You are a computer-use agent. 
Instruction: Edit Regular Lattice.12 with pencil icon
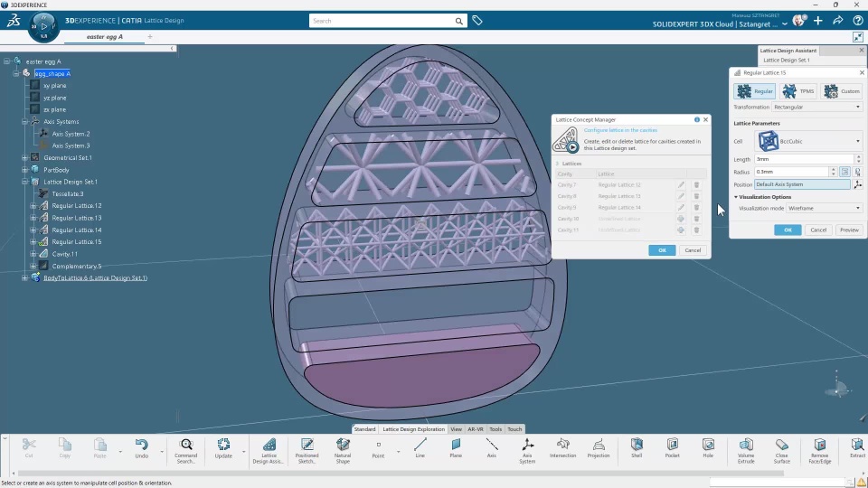click(681, 184)
